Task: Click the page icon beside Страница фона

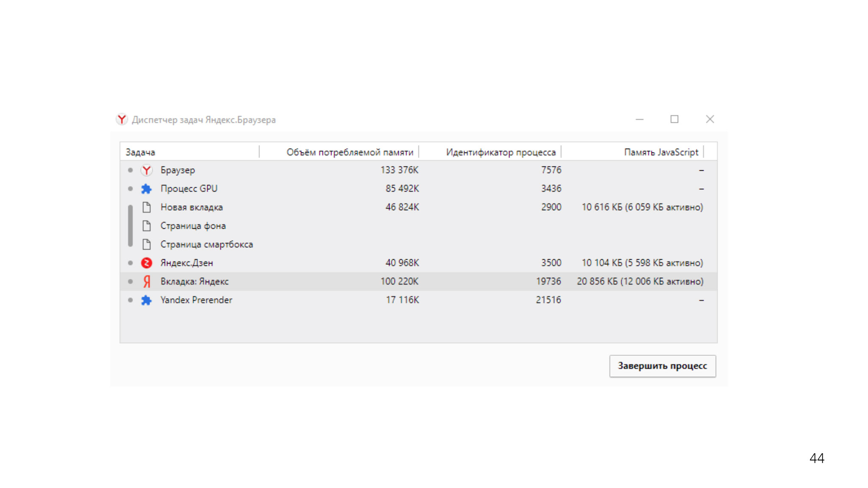Action: click(147, 226)
